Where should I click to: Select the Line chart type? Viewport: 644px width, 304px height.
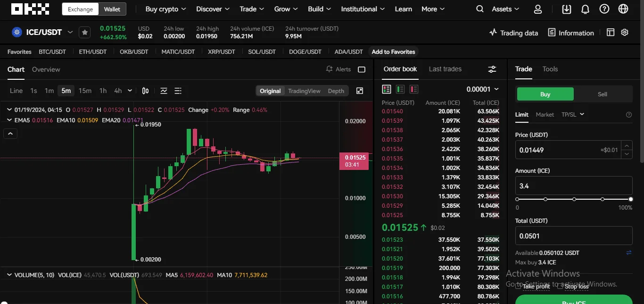point(16,91)
